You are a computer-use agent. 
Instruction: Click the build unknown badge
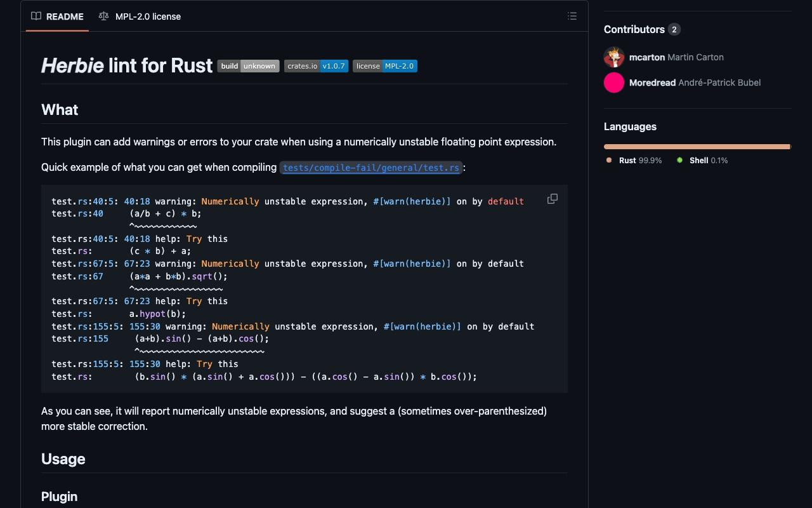(248, 66)
